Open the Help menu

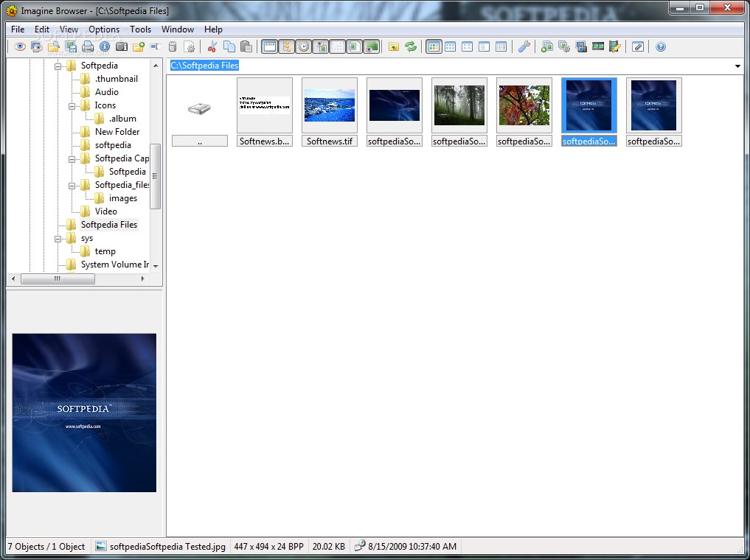(213, 29)
